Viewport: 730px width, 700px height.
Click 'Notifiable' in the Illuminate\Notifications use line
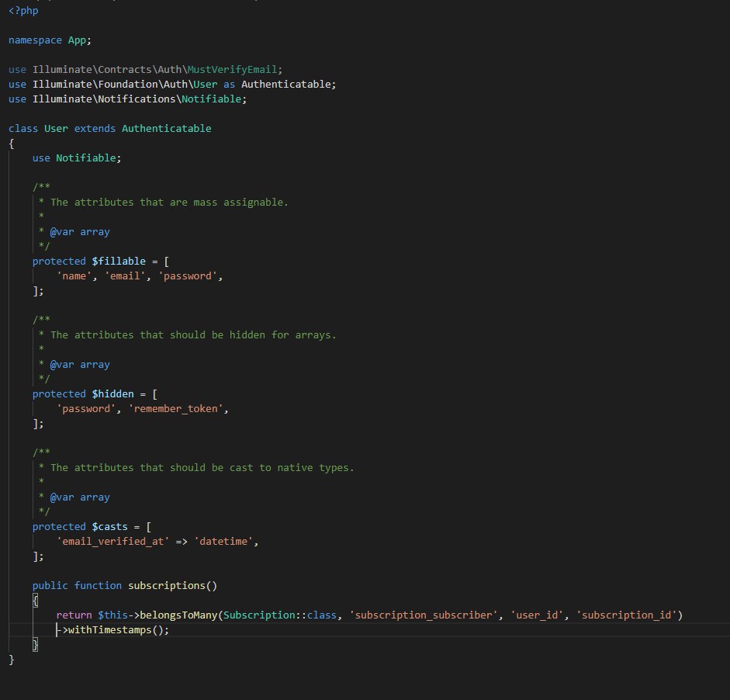211,99
